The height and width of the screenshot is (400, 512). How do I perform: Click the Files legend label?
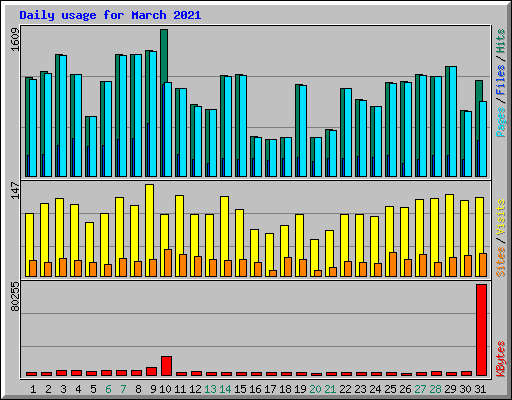tap(501, 80)
